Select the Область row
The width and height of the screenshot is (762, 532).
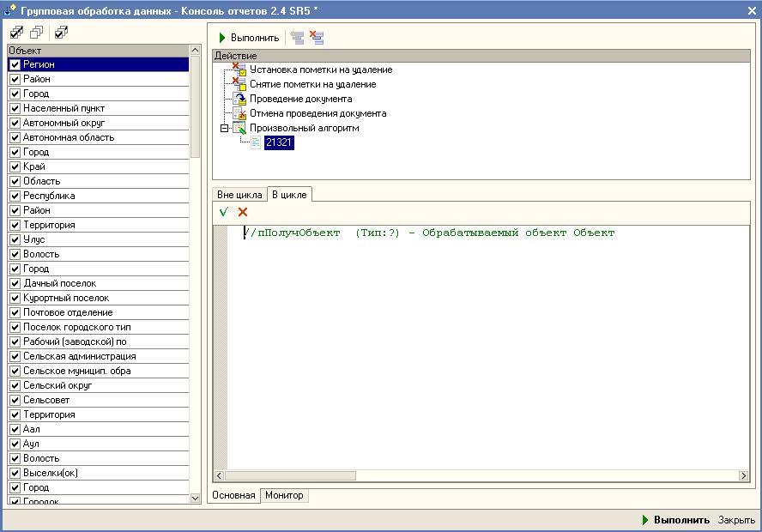(99, 181)
